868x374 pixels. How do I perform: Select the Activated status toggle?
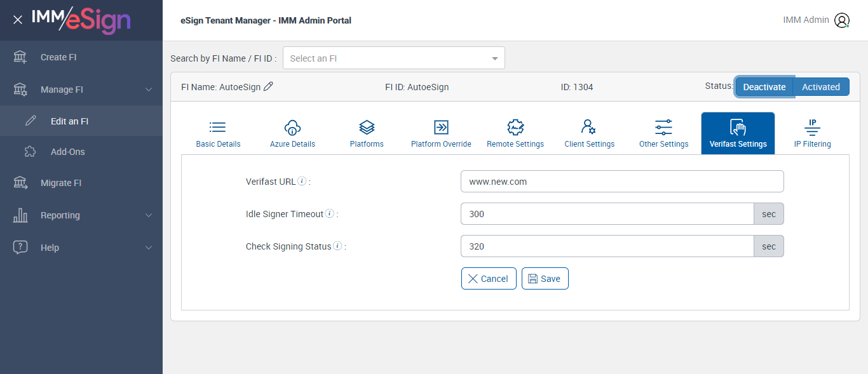(820, 87)
